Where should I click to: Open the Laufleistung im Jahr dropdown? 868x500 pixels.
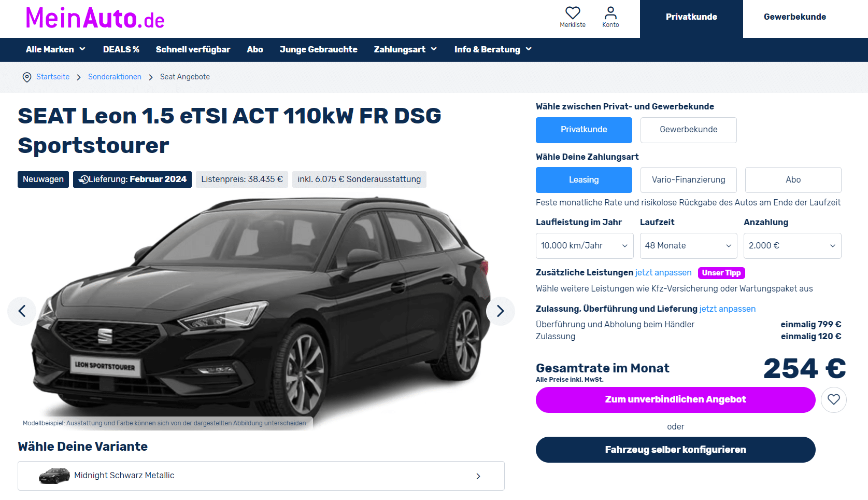click(x=585, y=246)
